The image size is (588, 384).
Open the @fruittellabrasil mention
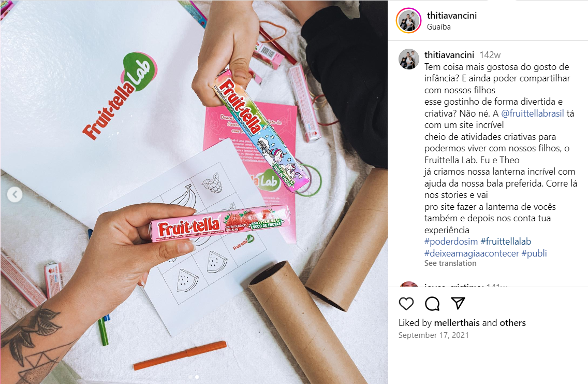coord(533,113)
